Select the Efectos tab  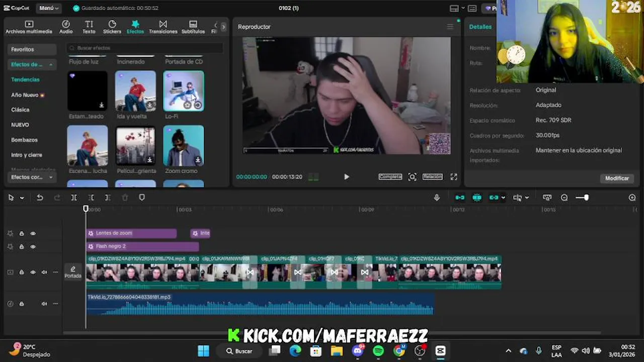tap(135, 27)
